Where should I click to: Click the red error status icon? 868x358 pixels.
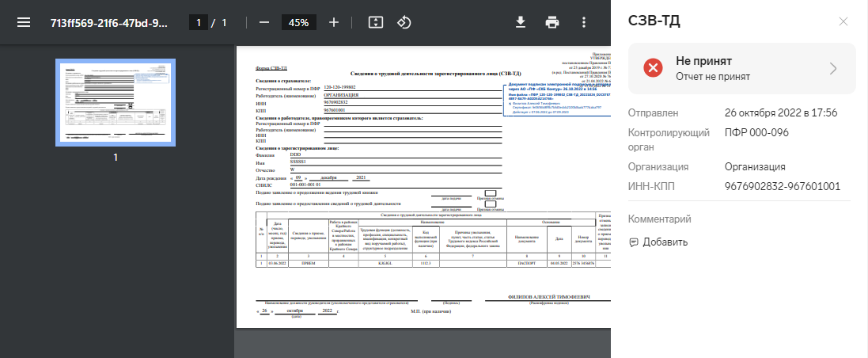(653, 68)
